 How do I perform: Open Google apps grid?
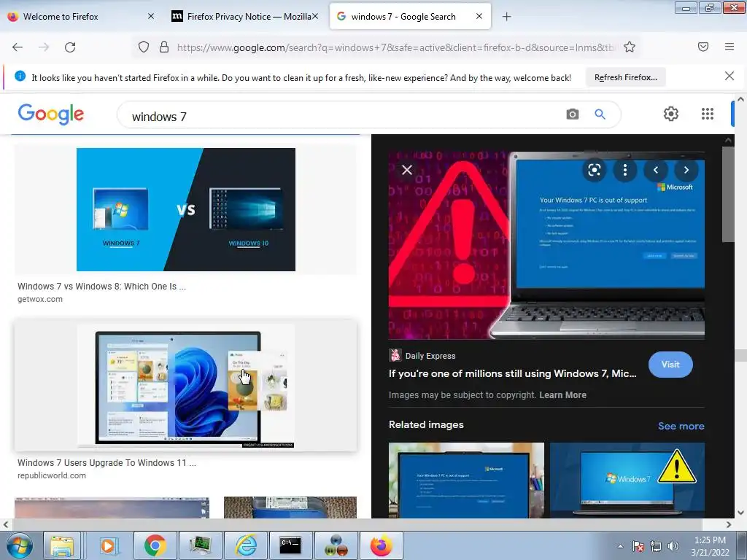point(708,114)
